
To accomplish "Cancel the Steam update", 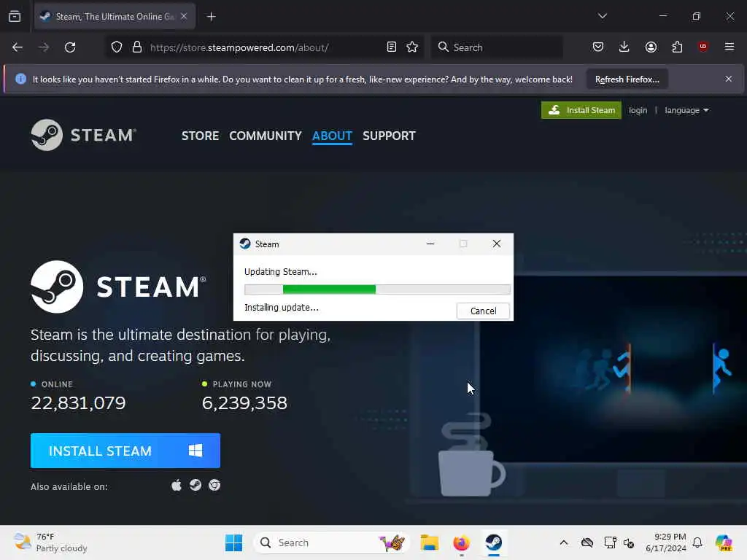I will [x=483, y=311].
